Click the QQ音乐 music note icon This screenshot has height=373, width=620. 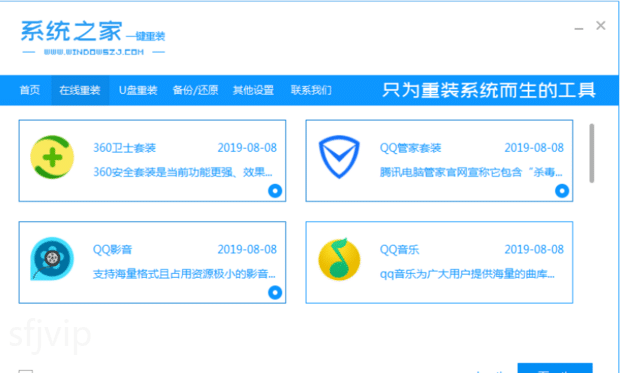pos(339,259)
